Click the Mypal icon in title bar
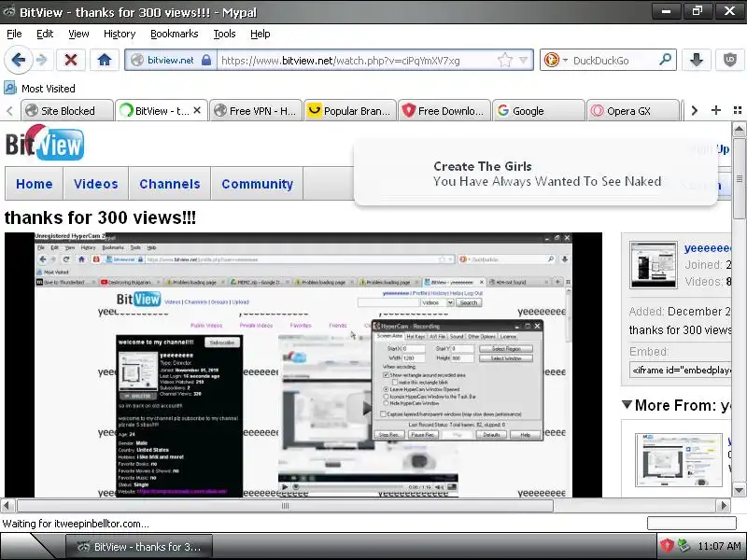The height and width of the screenshot is (560, 747). pyautogui.click(x=9, y=11)
